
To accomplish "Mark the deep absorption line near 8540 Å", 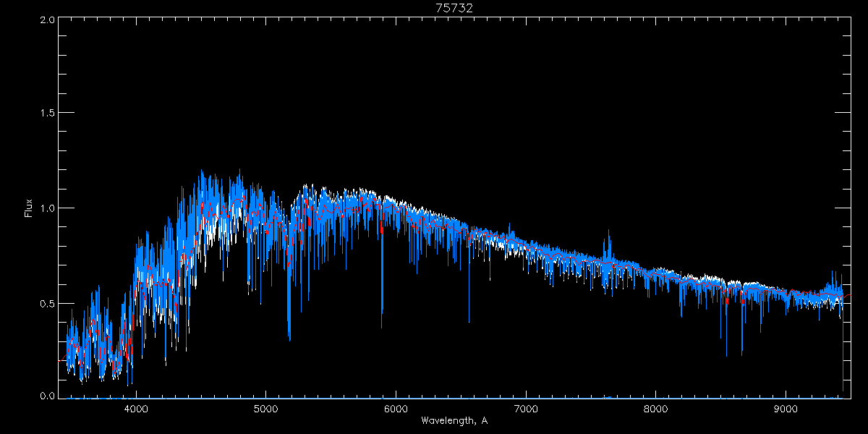I will coord(726,351).
